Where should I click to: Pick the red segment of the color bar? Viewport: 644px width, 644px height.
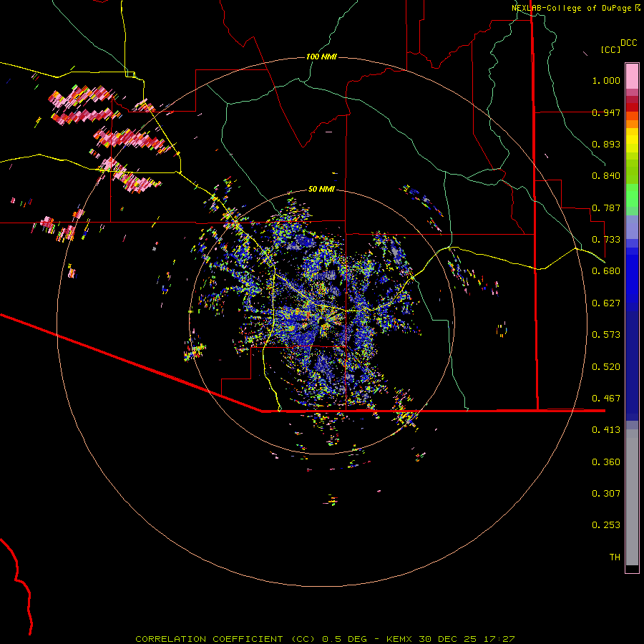pyautogui.click(x=632, y=107)
